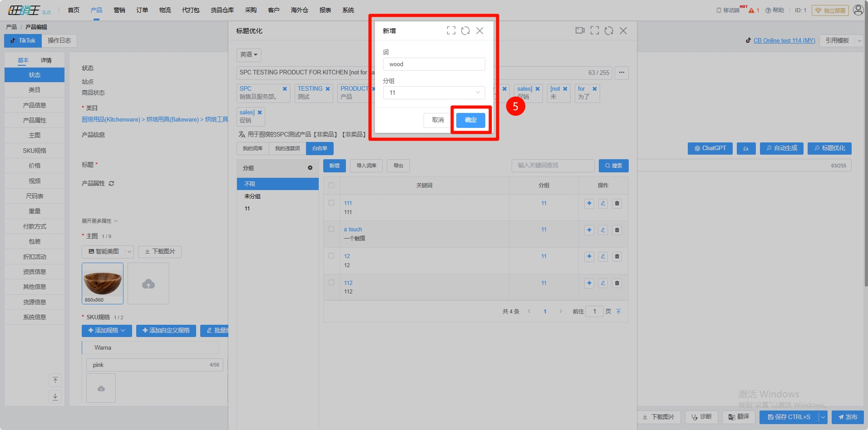Screen dimensions: 868x430
Task: Expand the 智能美图 dropdown arrow
Action: point(129,252)
